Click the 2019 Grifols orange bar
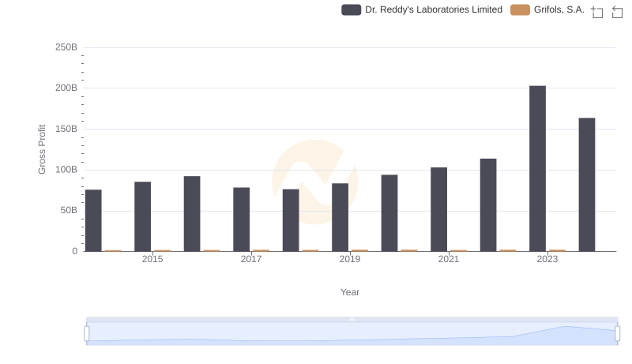 359,250
